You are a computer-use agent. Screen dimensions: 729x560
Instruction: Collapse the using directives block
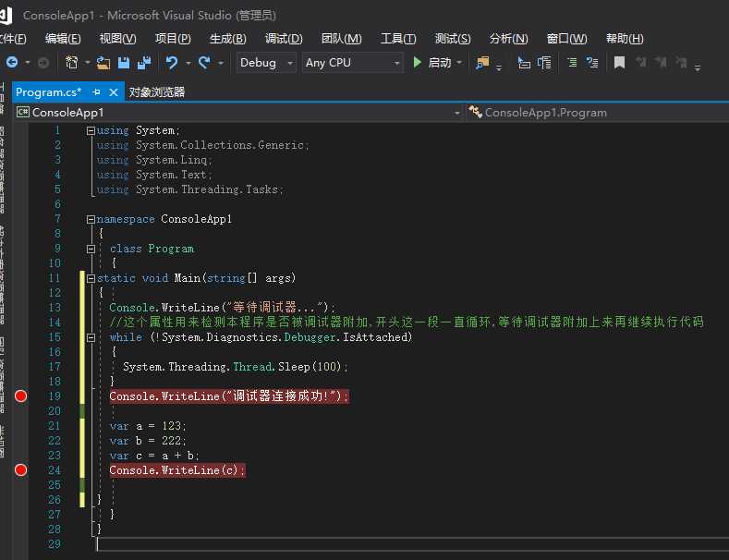pyautogui.click(x=91, y=130)
